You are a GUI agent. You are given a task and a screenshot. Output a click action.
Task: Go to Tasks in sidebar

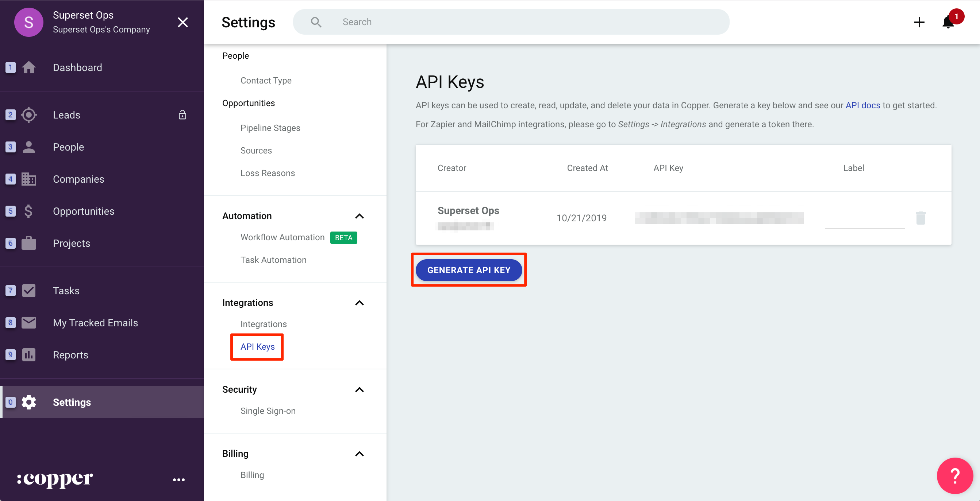coord(66,291)
